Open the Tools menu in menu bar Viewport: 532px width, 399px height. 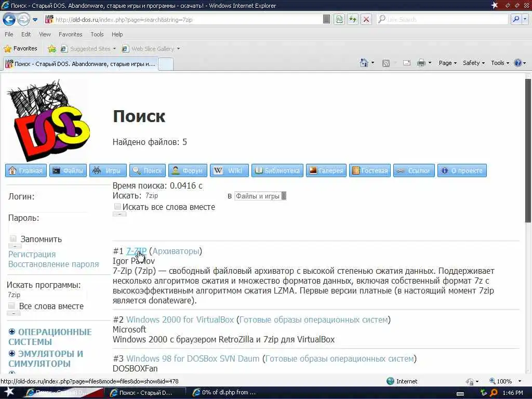click(x=97, y=34)
